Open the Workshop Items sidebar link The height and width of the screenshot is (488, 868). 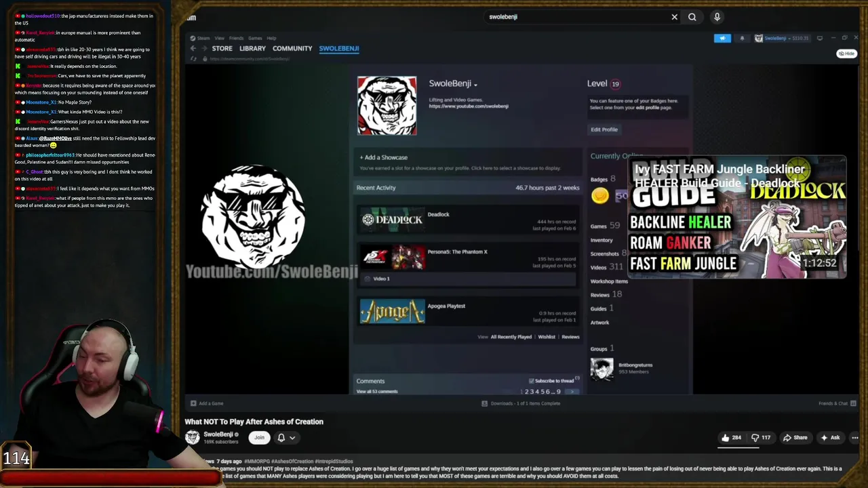[x=609, y=281]
